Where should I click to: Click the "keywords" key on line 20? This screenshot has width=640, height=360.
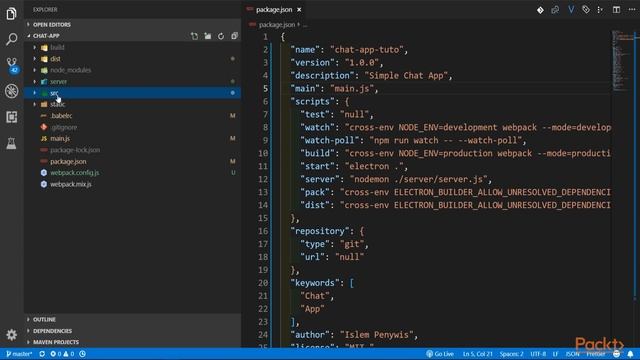(315, 283)
